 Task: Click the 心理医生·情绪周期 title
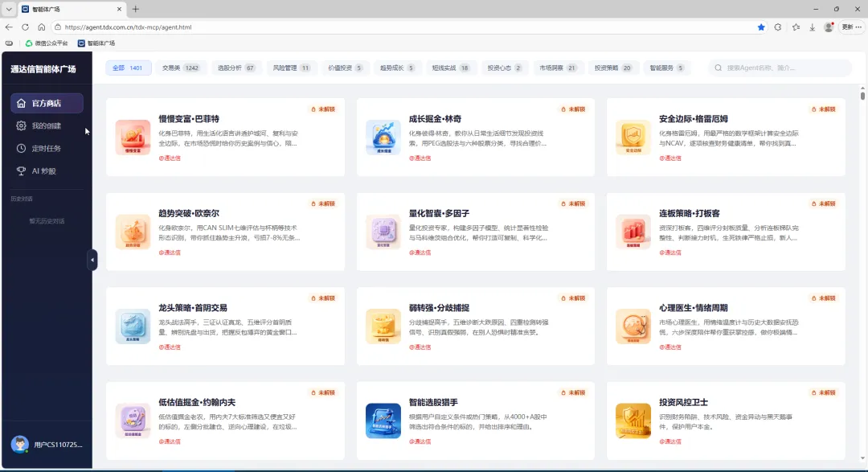click(x=693, y=308)
